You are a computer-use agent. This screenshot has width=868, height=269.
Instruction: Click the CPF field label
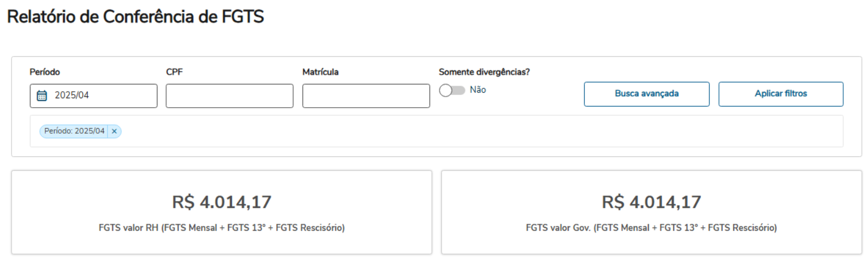coord(174,72)
